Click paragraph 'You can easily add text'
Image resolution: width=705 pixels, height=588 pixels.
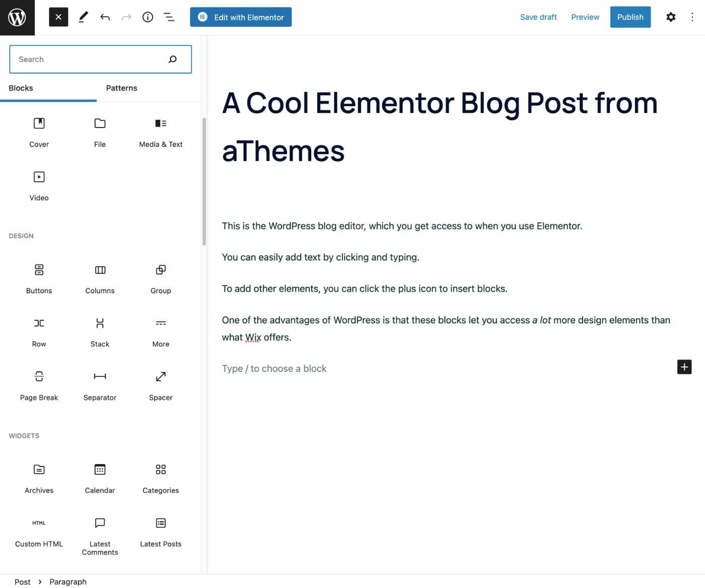point(320,257)
